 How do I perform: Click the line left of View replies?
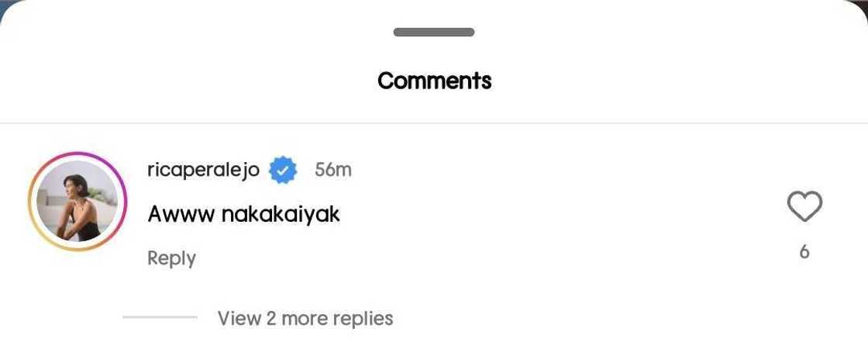(x=160, y=317)
